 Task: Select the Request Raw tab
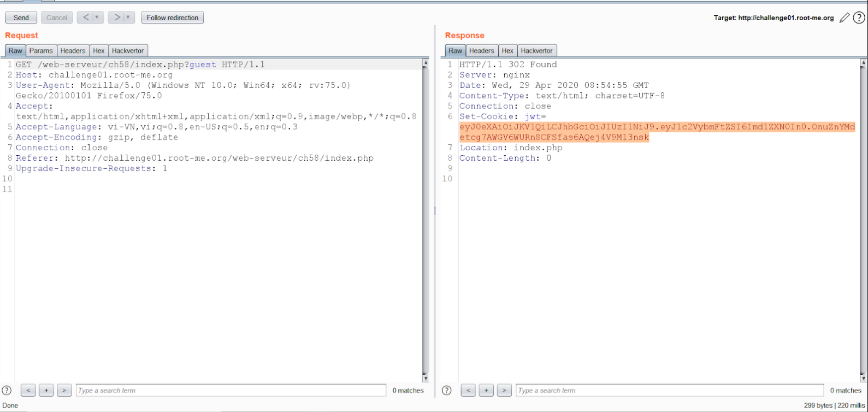(15, 51)
